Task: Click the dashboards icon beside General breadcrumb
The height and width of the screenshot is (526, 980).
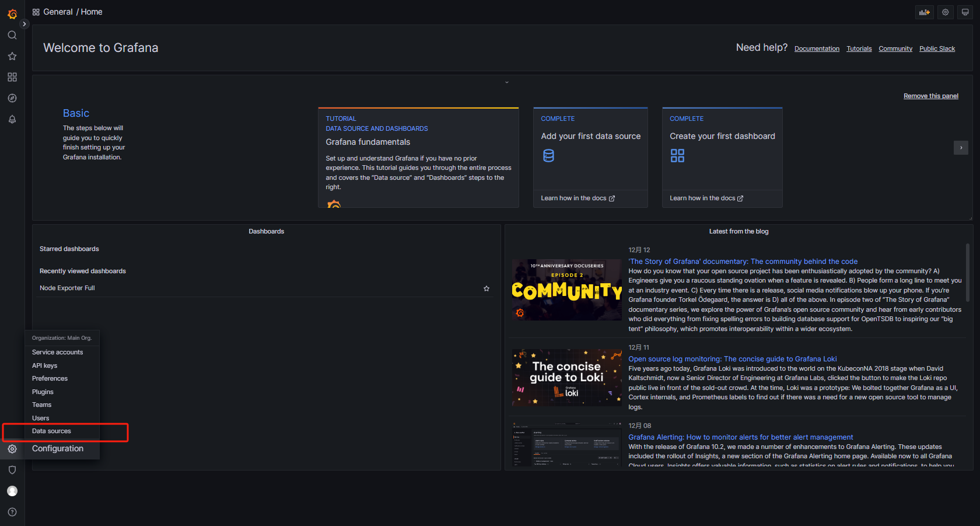Action: click(36, 12)
